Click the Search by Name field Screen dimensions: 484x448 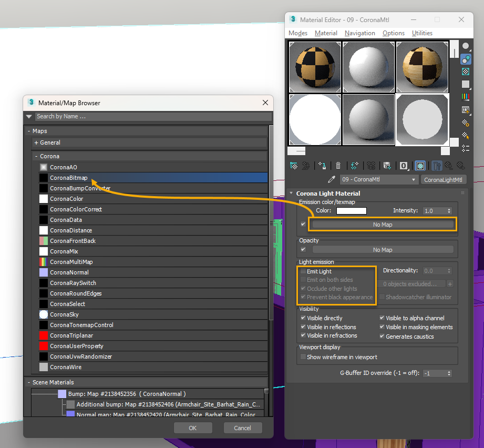point(153,116)
